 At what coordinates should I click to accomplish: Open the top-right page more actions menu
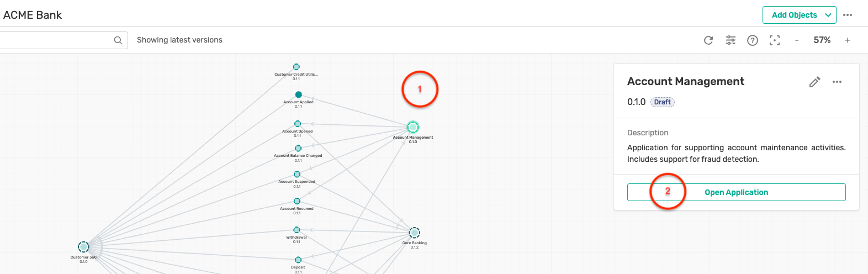848,15
